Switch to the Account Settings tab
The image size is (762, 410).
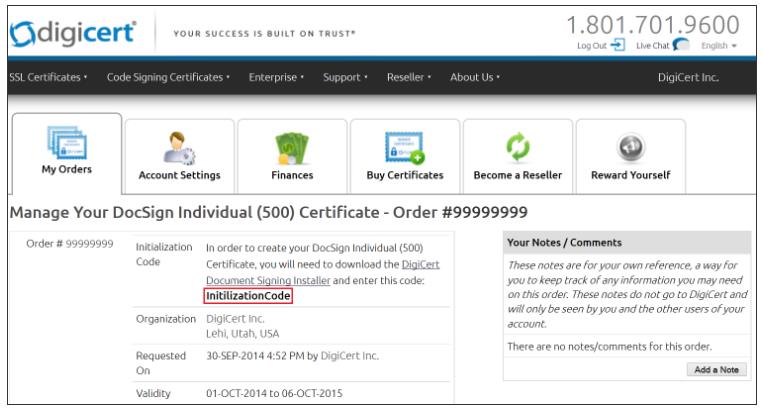coord(179,156)
